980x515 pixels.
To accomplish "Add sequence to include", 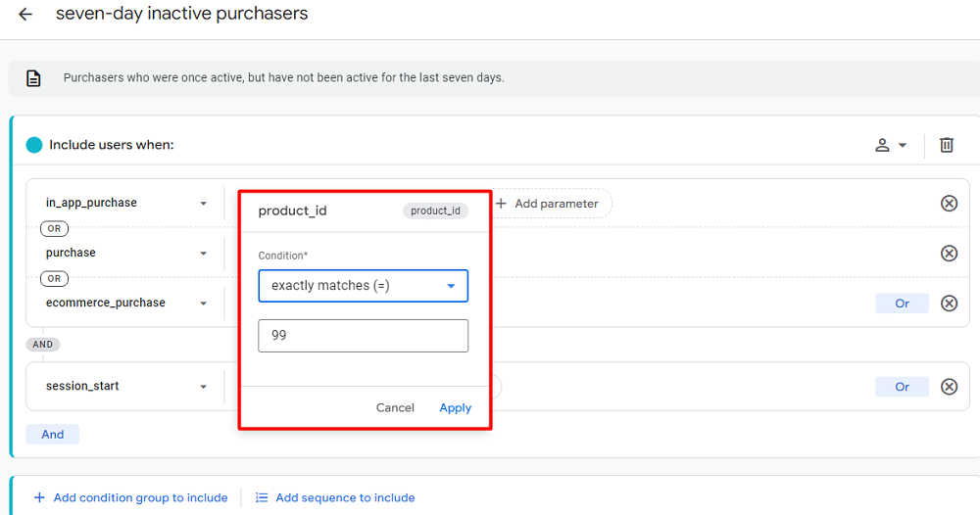I will (x=335, y=497).
